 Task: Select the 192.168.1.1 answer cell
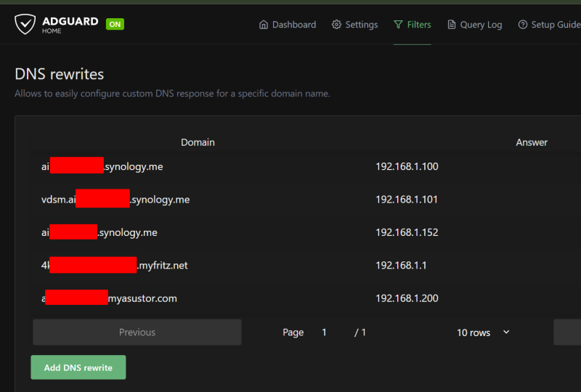(x=401, y=265)
